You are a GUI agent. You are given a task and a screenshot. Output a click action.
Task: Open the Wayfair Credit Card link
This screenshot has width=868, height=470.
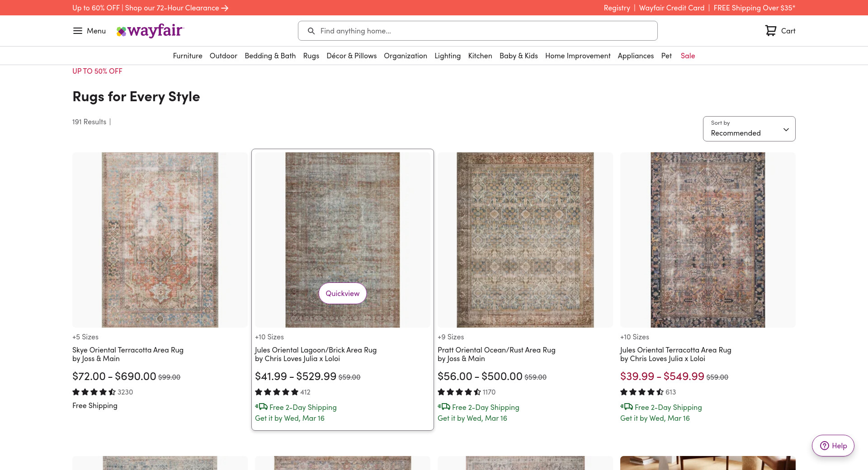(x=671, y=8)
